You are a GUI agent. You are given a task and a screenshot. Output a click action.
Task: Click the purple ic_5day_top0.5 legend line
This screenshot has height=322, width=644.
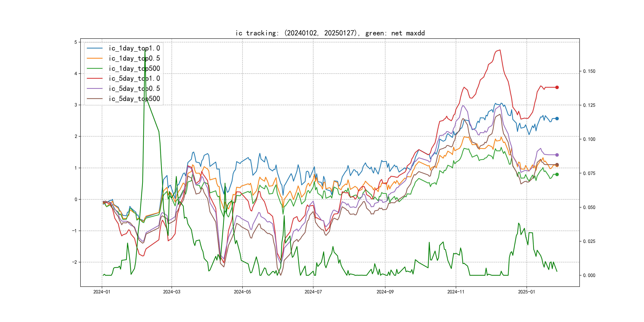pyautogui.click(x=94, y=88)
